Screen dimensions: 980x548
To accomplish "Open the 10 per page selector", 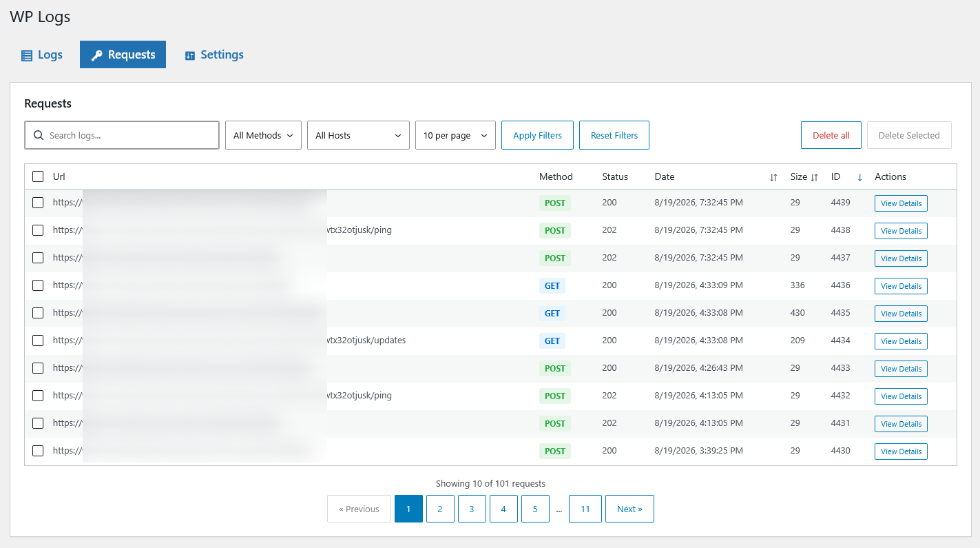I will (x=455, y=135).
